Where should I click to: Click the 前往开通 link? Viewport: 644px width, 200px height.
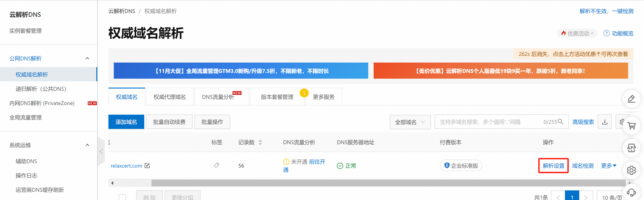coord(317,162)
